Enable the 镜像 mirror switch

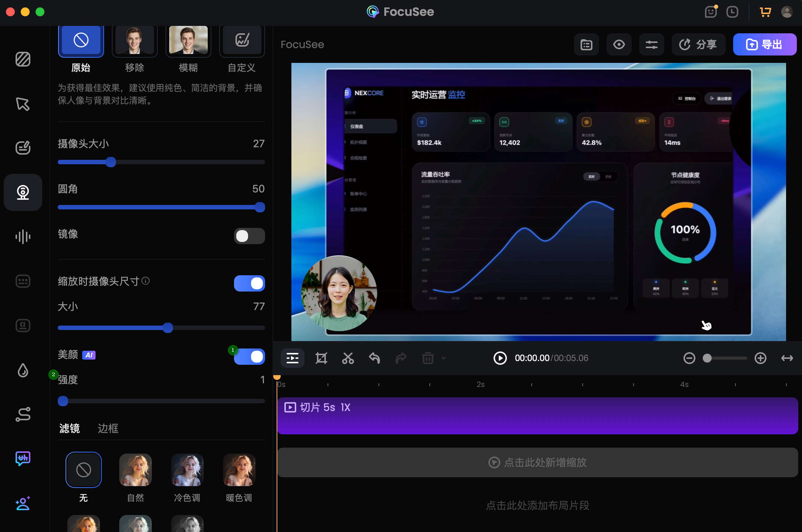(x=249, y=236)
